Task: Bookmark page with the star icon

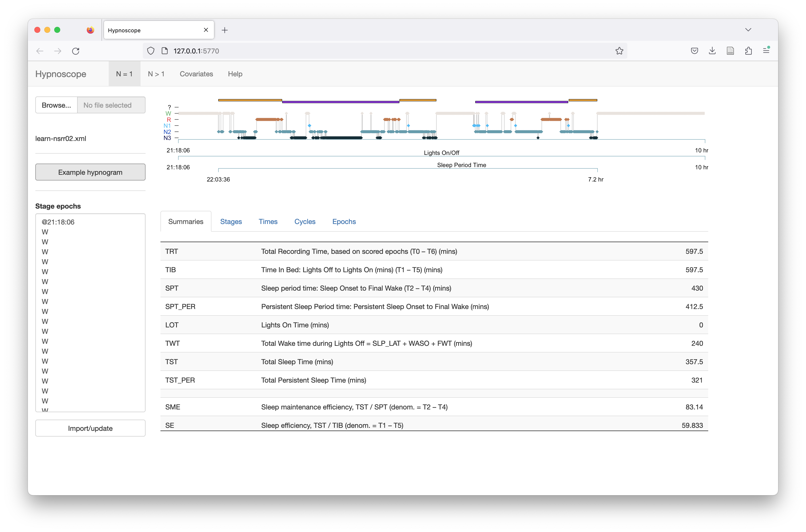Action: tap(619, 51)
